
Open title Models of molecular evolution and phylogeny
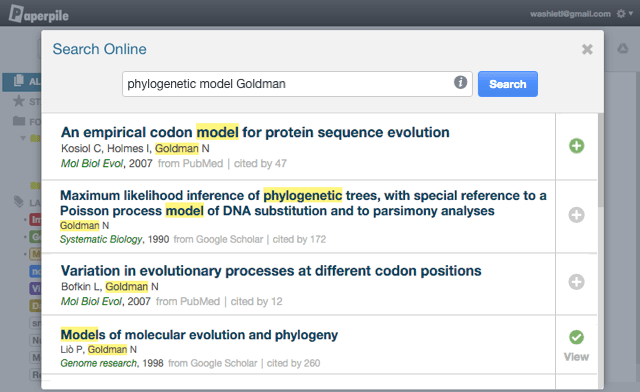click(x=199, y=335)
